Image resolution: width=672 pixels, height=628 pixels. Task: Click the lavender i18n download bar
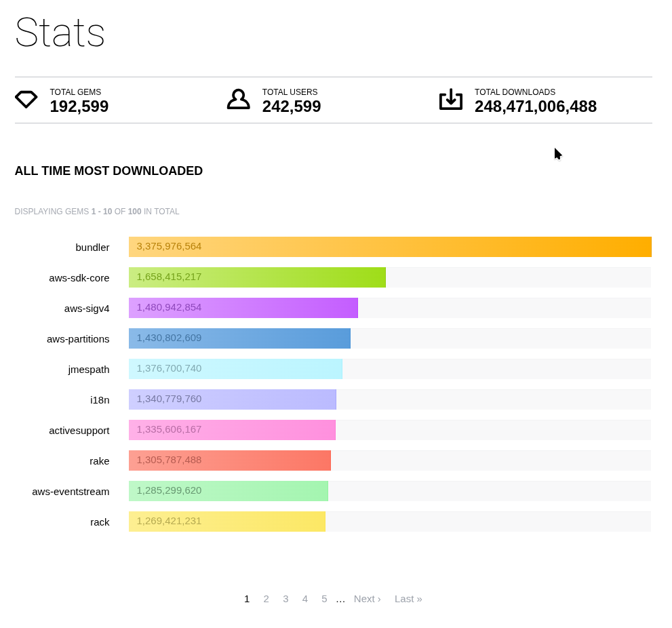tap(233, 399)
